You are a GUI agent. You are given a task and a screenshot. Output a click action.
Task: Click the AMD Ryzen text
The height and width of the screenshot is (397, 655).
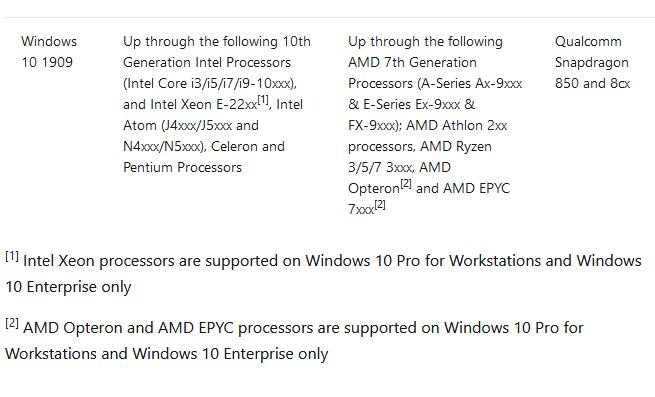(x=456, y=147)
